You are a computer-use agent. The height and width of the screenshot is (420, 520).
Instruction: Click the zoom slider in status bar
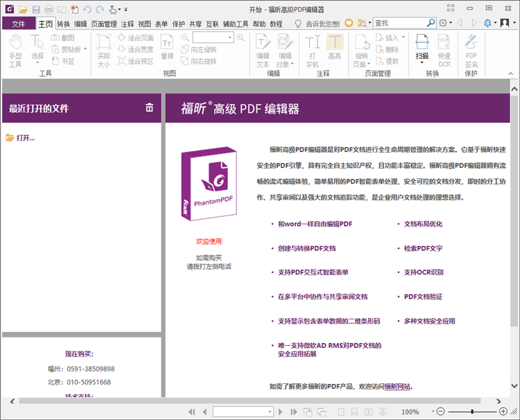point(472,412)
